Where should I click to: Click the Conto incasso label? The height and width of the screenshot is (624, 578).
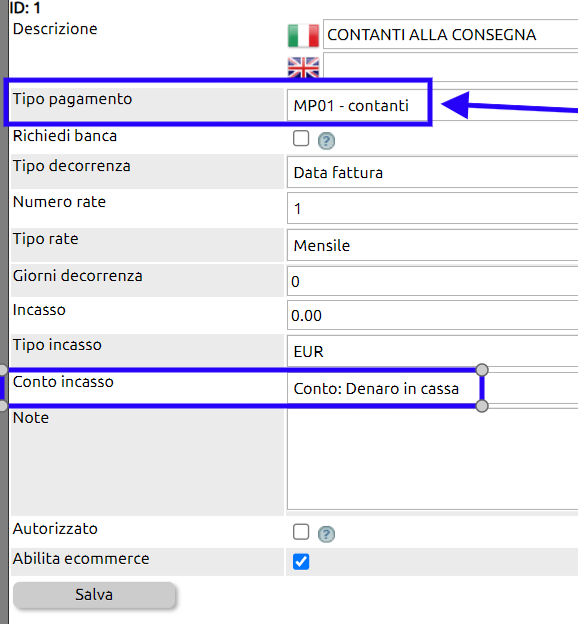pyautogui.click(x=63, y=382)
